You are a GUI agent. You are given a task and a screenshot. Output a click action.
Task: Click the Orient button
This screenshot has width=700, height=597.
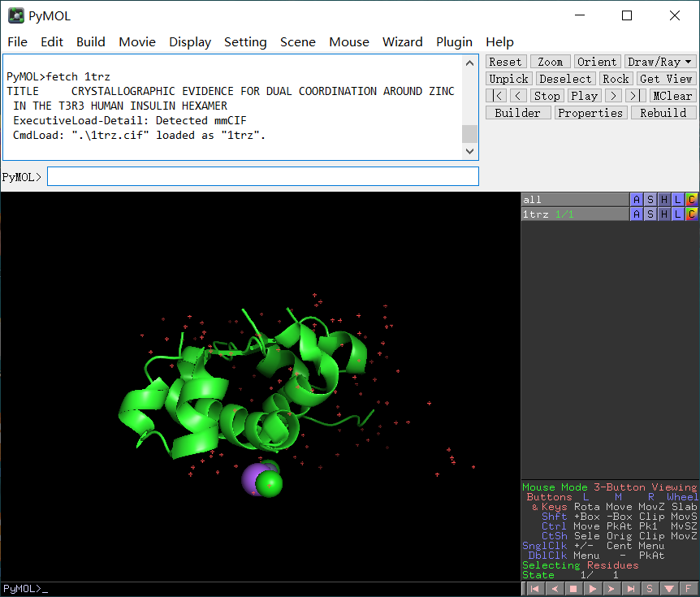tap(597, 62)
